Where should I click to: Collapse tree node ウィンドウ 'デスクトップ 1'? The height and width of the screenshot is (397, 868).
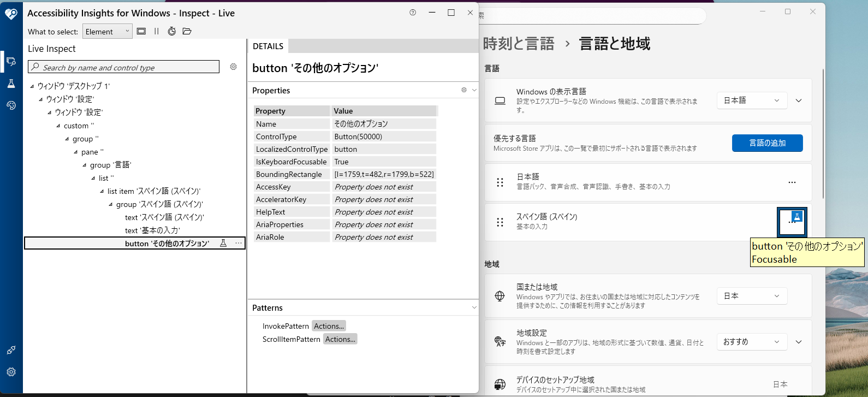coord(32,86)
